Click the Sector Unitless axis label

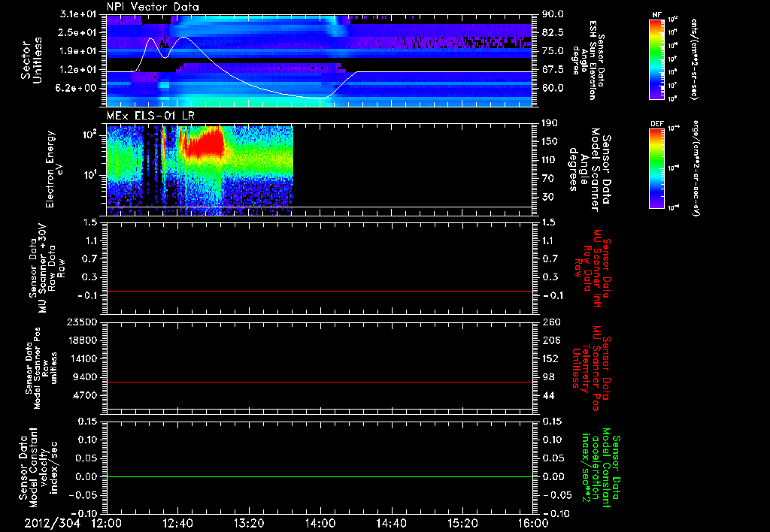[32, 60]
